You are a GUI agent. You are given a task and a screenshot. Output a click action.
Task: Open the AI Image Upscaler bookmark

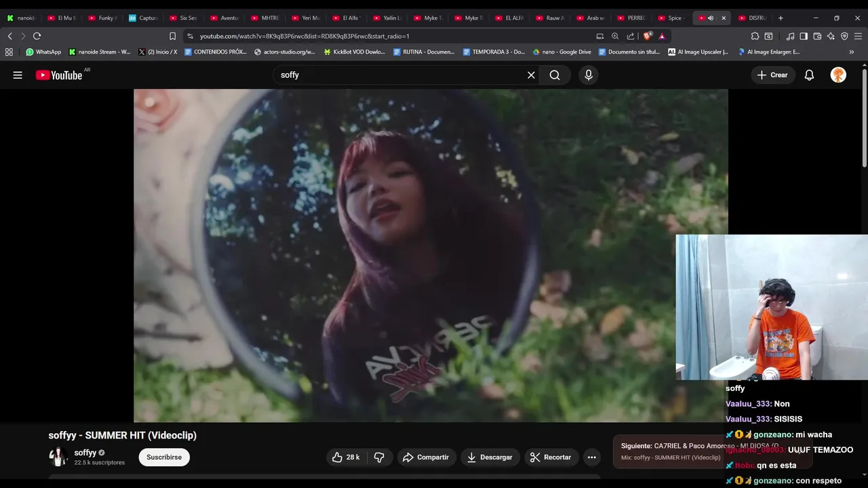(698, 52)
